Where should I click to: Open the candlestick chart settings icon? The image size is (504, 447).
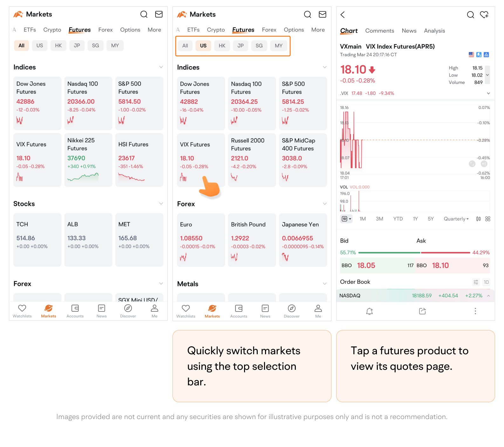(478, 219)
